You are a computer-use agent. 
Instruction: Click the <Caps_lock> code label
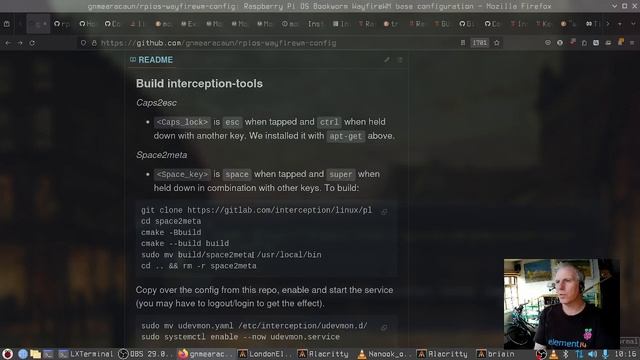point(182,122)
